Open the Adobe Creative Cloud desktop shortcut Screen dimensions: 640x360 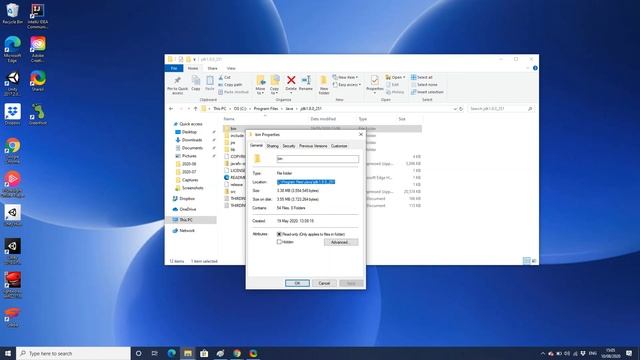pyautogui.click(x=38, y=49)
